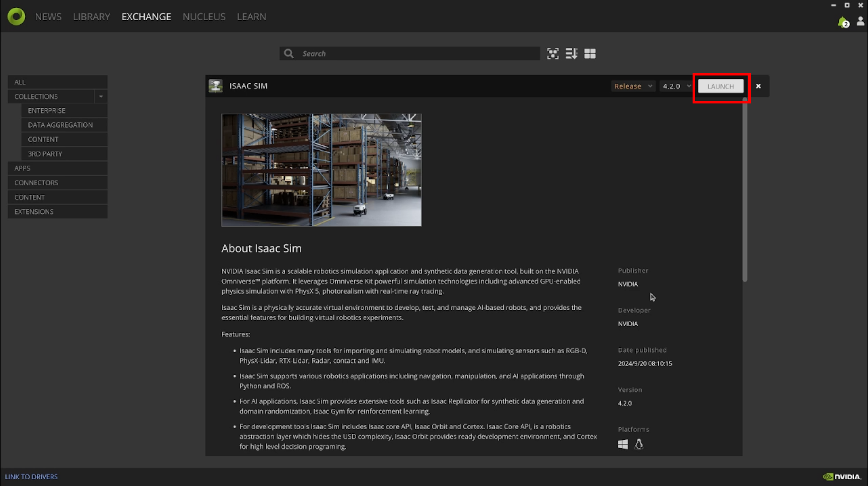Click the details panel vertical scrollbar

pos(745,189)
